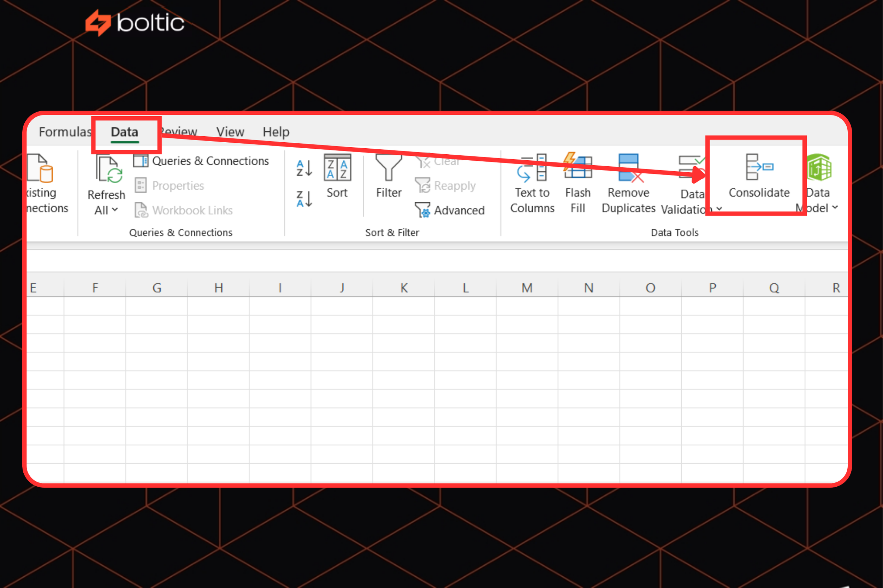
Task: Open the Filter tool
Action: click(388, 180)
